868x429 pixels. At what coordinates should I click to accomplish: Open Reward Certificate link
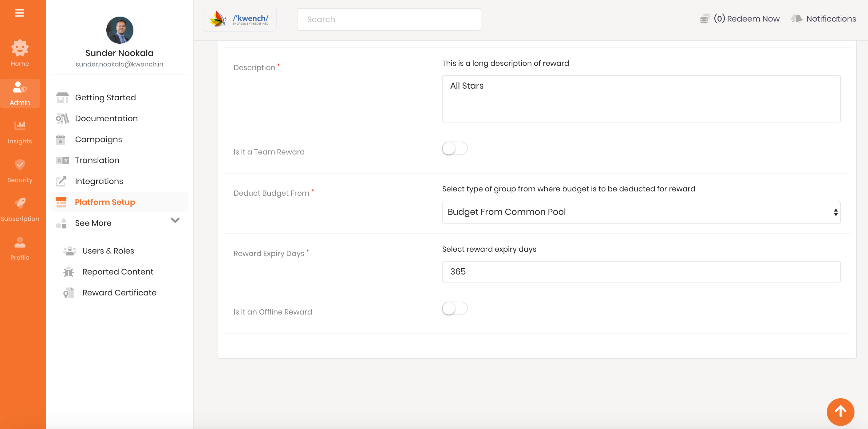click(119, 292)
